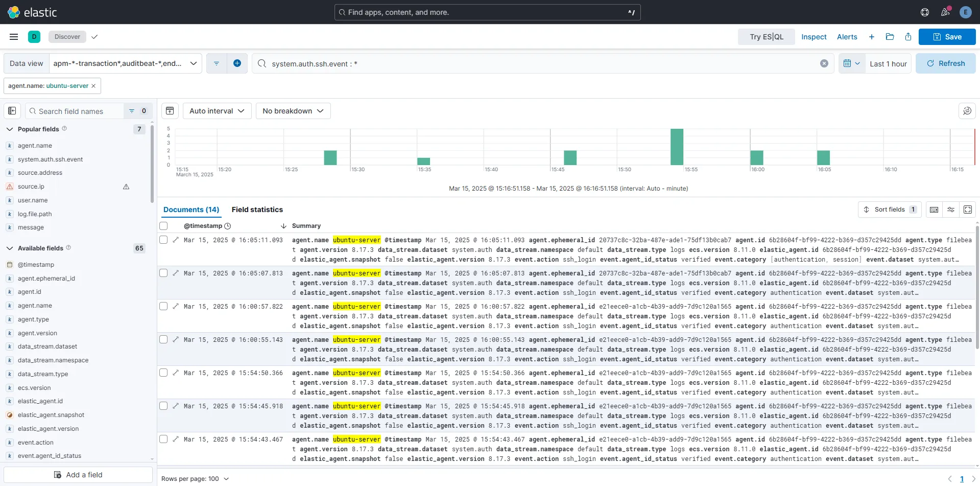Clear the search query with the X icon
980x486 pixels.
tap(824, 63)
